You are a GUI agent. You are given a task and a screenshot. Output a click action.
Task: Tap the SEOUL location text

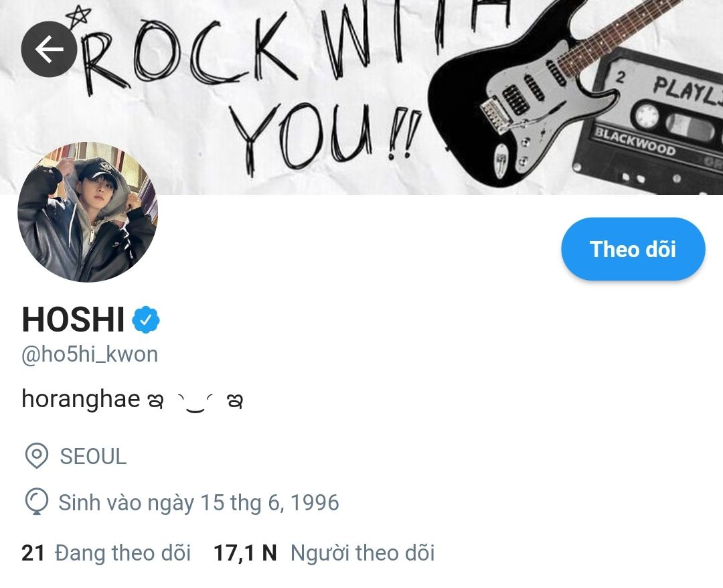[x=92, y=457]
